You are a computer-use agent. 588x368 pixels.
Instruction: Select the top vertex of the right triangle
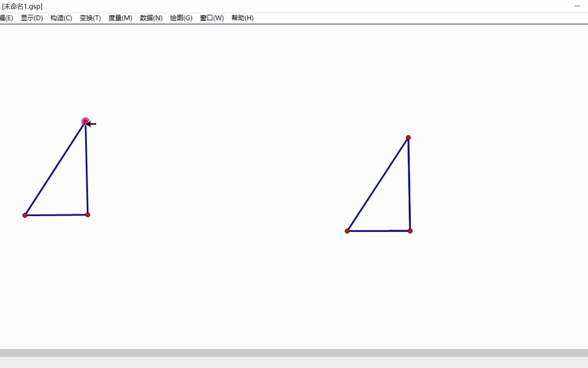(408, 137)
